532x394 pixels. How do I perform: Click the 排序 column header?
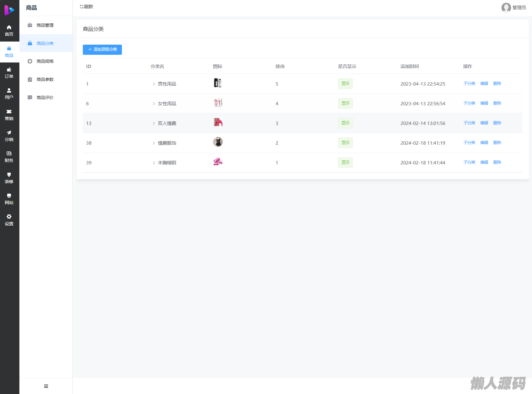[x=280, y=66]
